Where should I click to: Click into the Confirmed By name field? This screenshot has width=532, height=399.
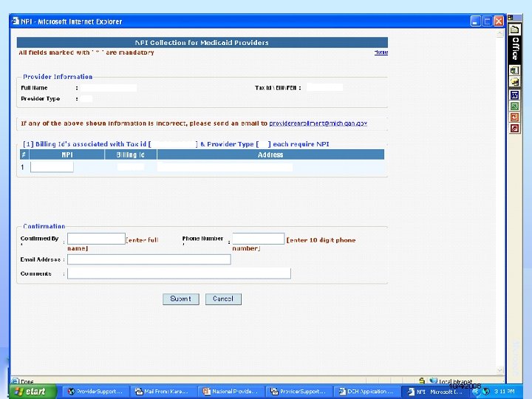[96, 239]
